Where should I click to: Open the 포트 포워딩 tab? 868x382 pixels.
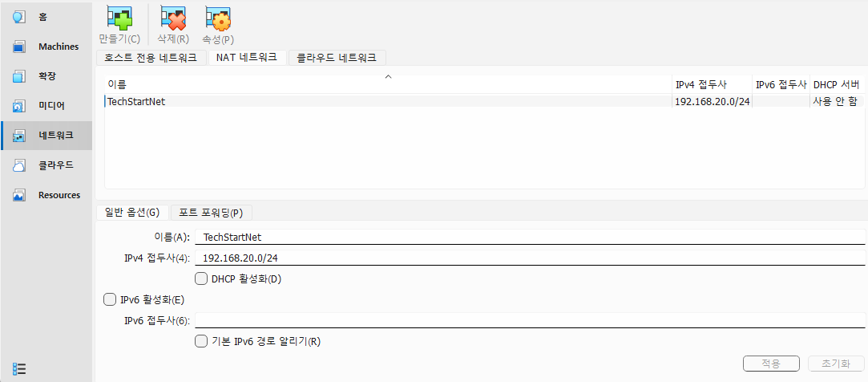(212, 213)
